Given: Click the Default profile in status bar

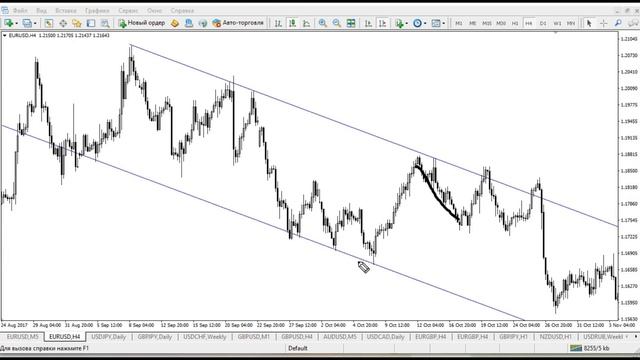Looking at the screenshot, I should pos(298,348).
